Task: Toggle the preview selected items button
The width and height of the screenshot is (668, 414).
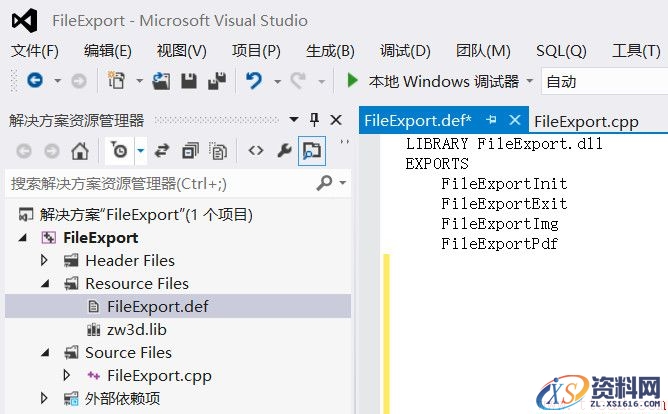Action: 312,151
